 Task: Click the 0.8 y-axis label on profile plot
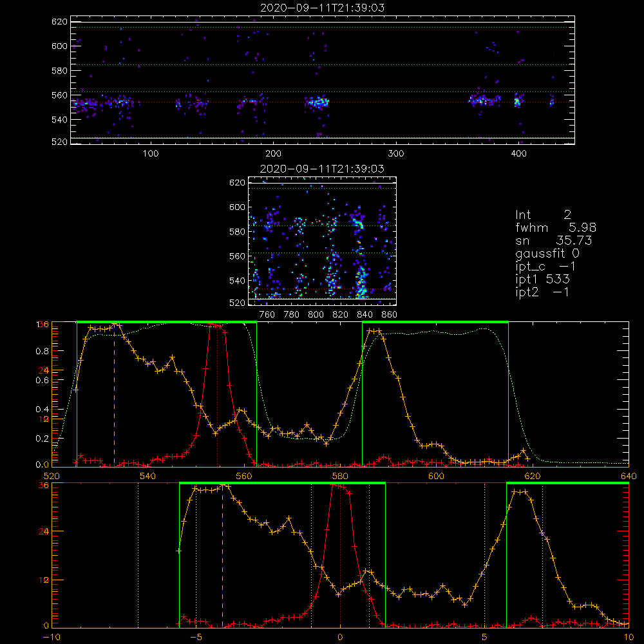pyautogui.click(x=44, y=351)
